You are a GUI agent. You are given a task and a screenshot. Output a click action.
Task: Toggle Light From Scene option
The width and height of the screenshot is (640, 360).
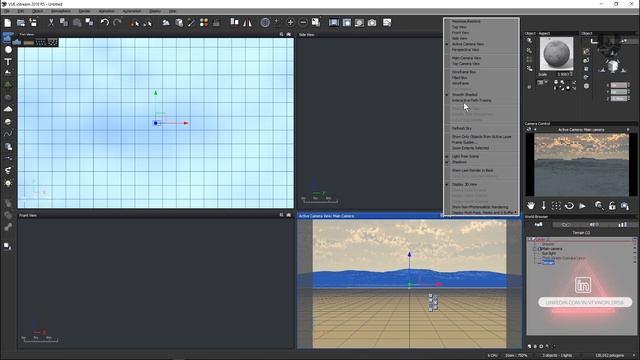tap(465, 156)
